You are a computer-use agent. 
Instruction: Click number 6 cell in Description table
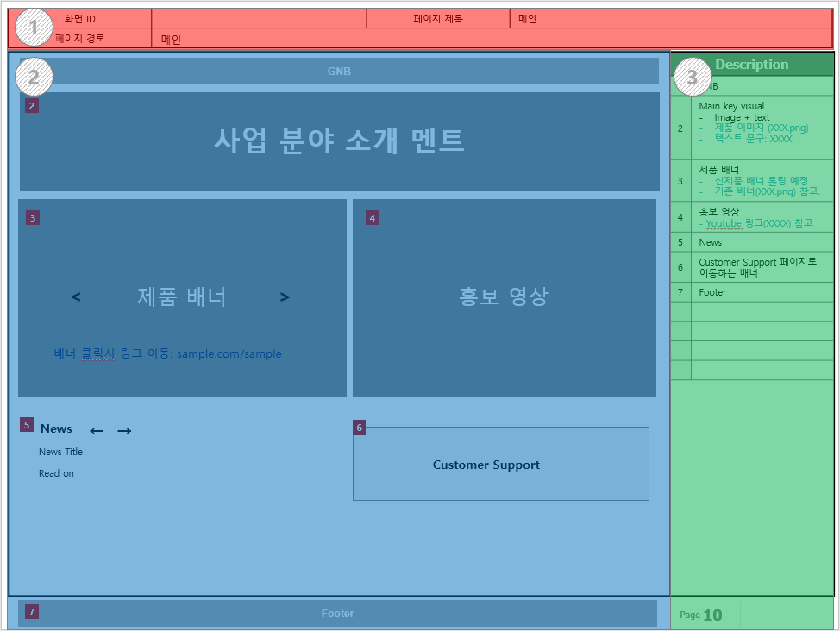coord(681,267)
